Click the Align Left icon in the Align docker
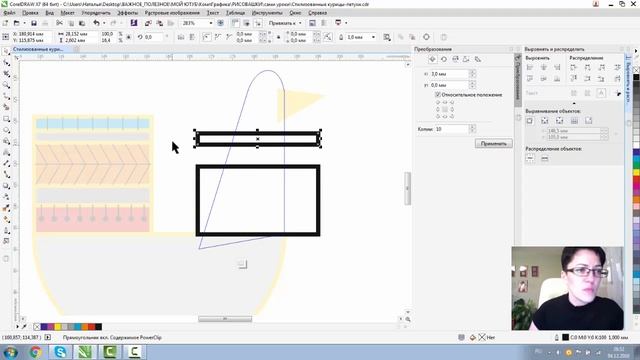This screenshot has width=640, height=360. tap(530, 67)
